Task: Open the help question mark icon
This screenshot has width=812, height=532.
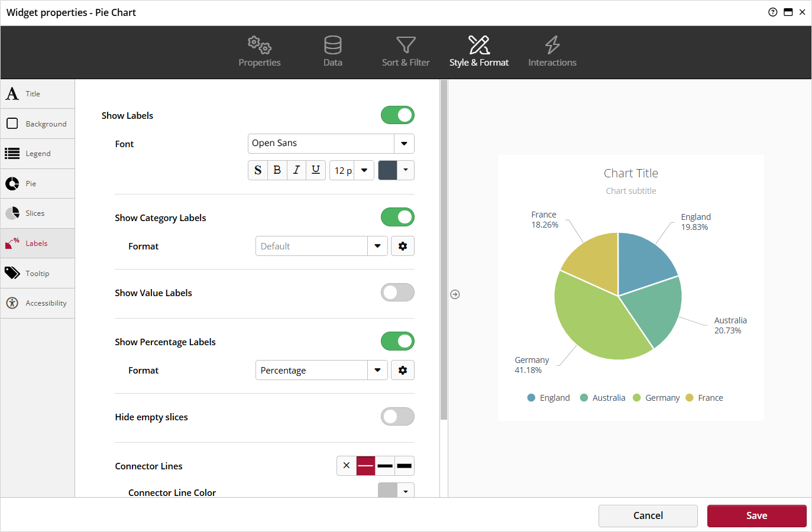Action: tap(772, 12)
